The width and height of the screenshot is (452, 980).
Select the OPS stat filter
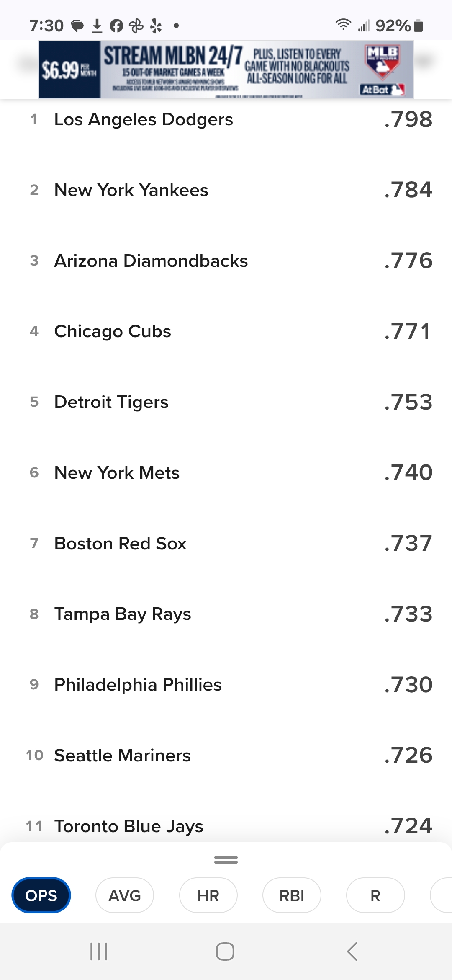[x=41, y=895]
